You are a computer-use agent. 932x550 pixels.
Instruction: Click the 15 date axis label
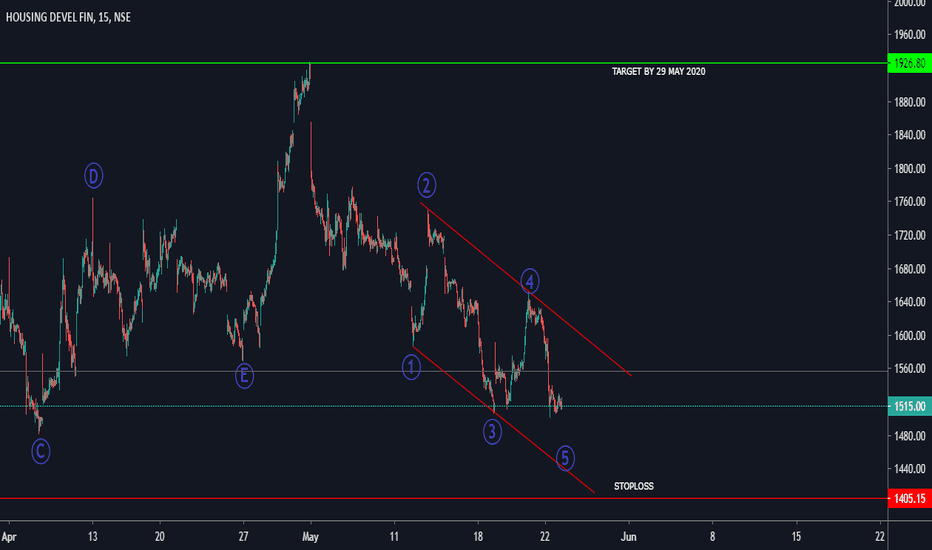(x=796, y=536)
